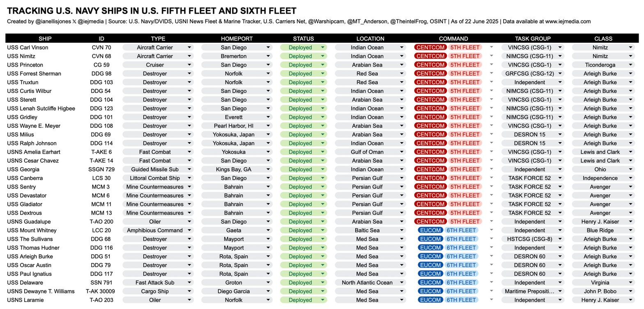Open the Command dropdown arrow for USNS Guadalupe

[492, 222]
